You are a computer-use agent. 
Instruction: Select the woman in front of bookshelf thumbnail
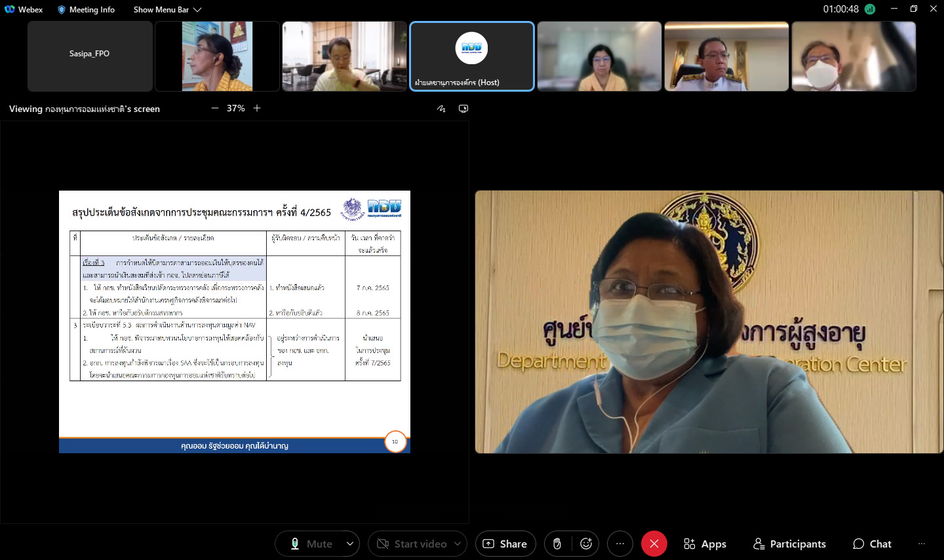click(x=344, y=56)
